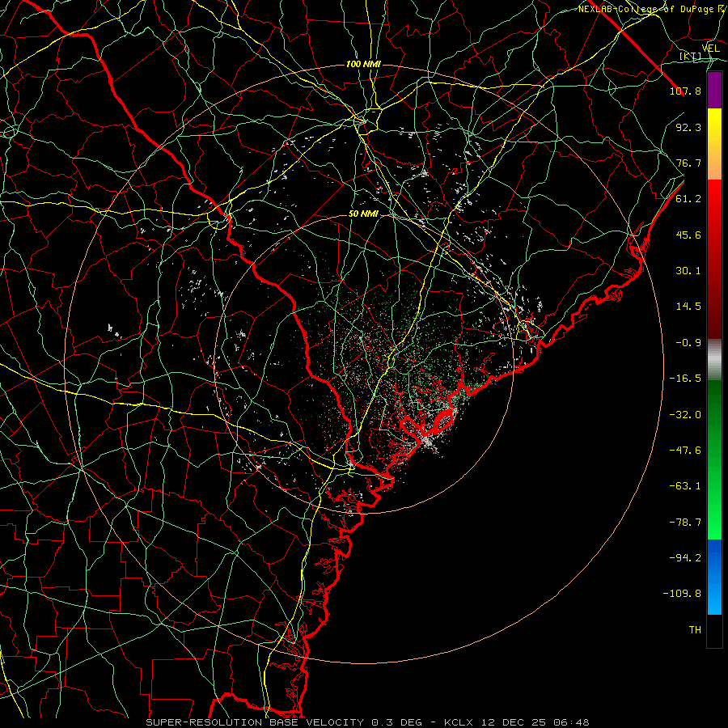The image size is (728, 728).
Task: Click the -78.7 velocity scale value
Action: (x=685, y=523)
